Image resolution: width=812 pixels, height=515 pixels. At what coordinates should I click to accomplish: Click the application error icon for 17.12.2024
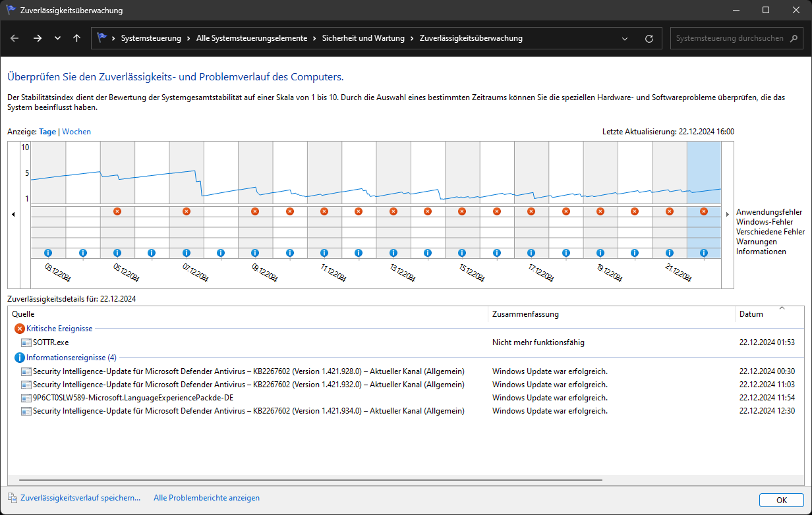click(x=531, y=211)
